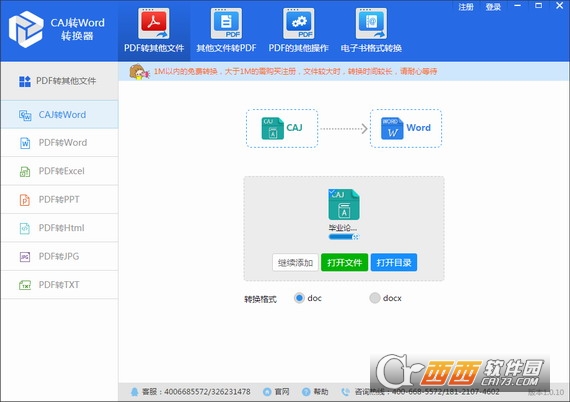Screen dimensions: 570x402
Task: Click the file conversion progress bar
Action: 344,237
